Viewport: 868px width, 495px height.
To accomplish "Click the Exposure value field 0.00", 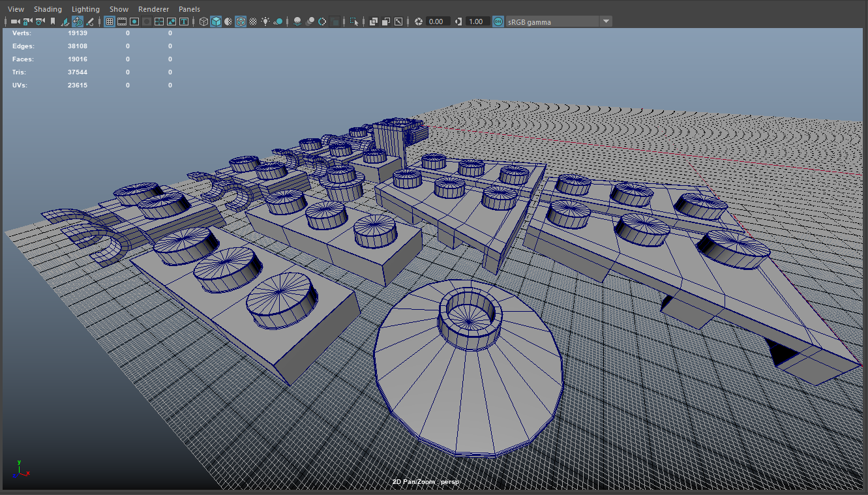I will [438, 22].
